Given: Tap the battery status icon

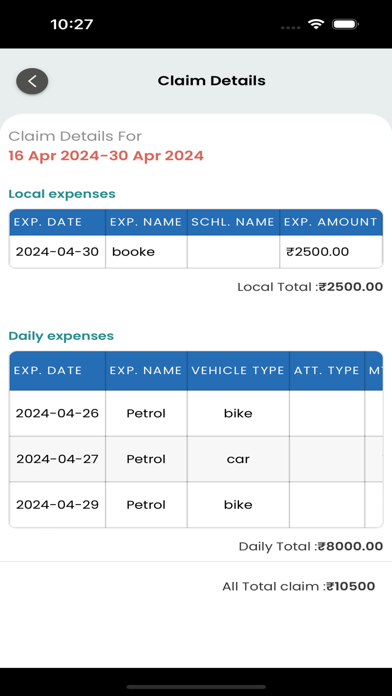Looking at the screenshot, I should coord(345,24).
